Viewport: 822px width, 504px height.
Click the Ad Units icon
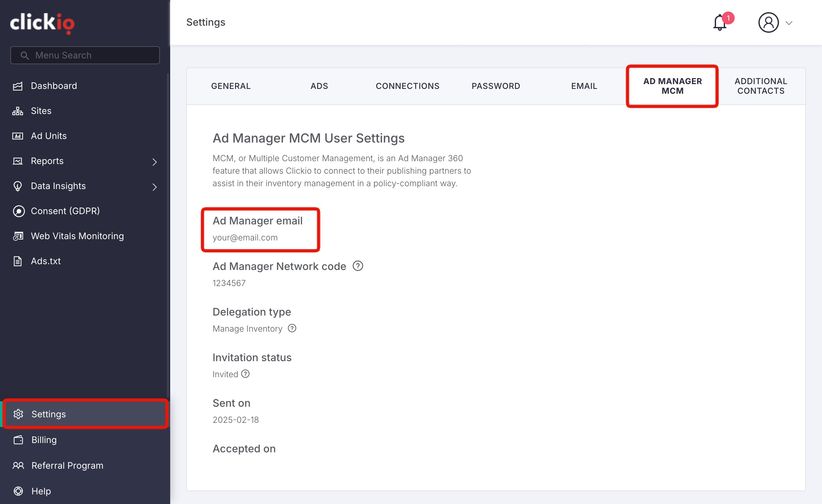click(18, 136)
